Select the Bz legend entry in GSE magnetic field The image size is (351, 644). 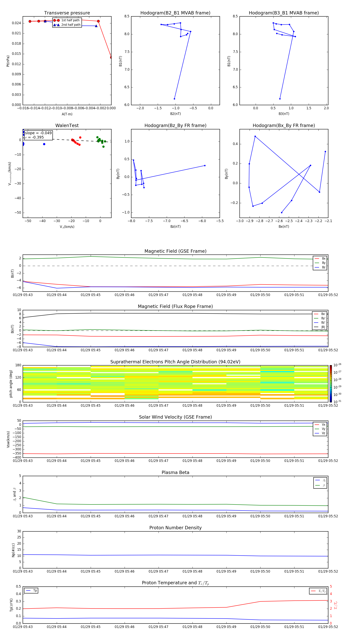(320, 267)
